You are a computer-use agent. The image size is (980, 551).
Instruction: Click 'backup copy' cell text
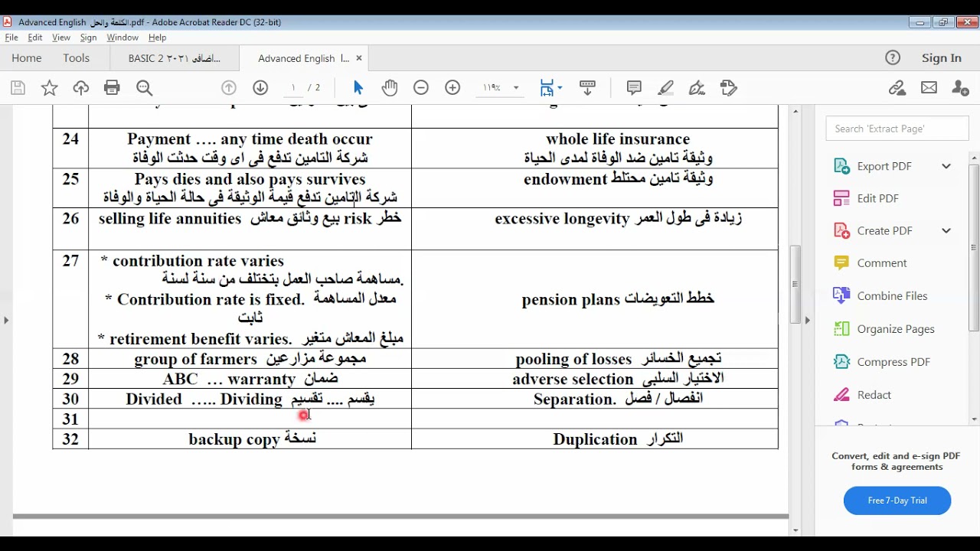click(234, 439)
